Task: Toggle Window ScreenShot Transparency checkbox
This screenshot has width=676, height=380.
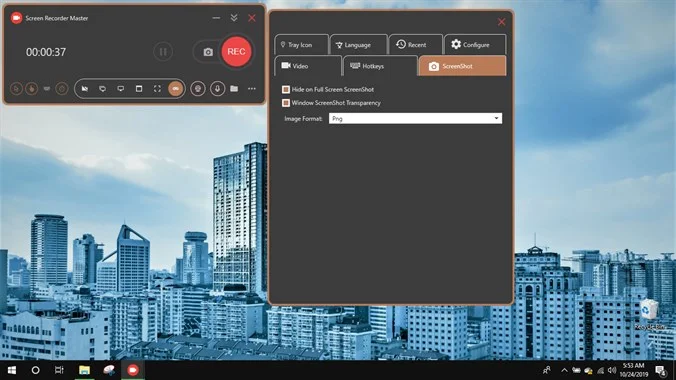Action: click(x=285, y=103)
